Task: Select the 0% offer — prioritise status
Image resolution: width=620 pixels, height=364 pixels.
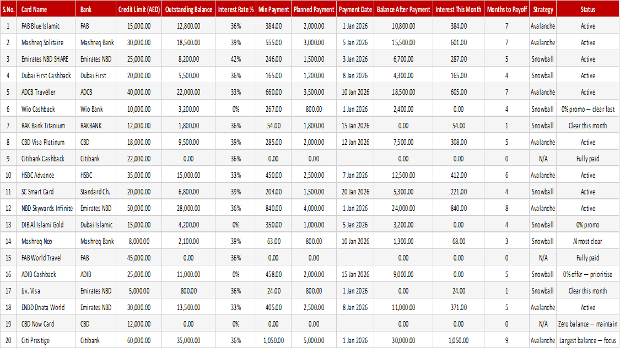Action: click(x=587, y=274)
